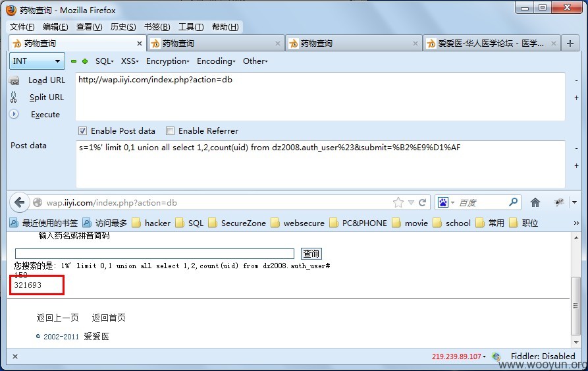Open the 查看(V) menu
The width and height of the screenshot is (588, 371).
(90, 26)
